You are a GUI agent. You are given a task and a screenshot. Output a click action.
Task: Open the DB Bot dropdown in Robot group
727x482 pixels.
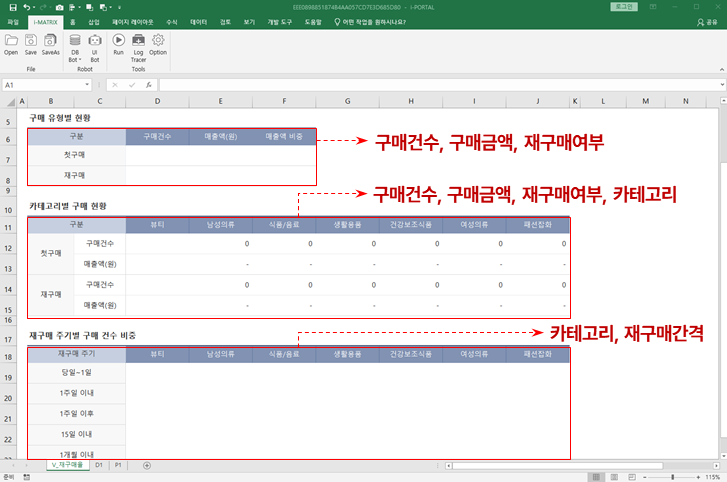click(75, 47)
